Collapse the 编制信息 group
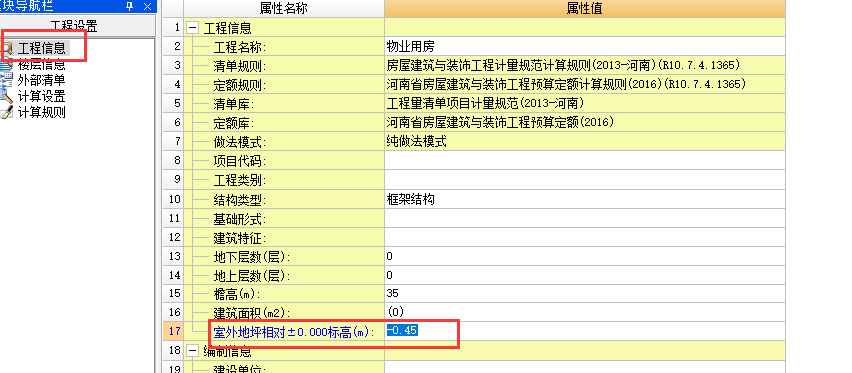852x373 pixels. 193,350
